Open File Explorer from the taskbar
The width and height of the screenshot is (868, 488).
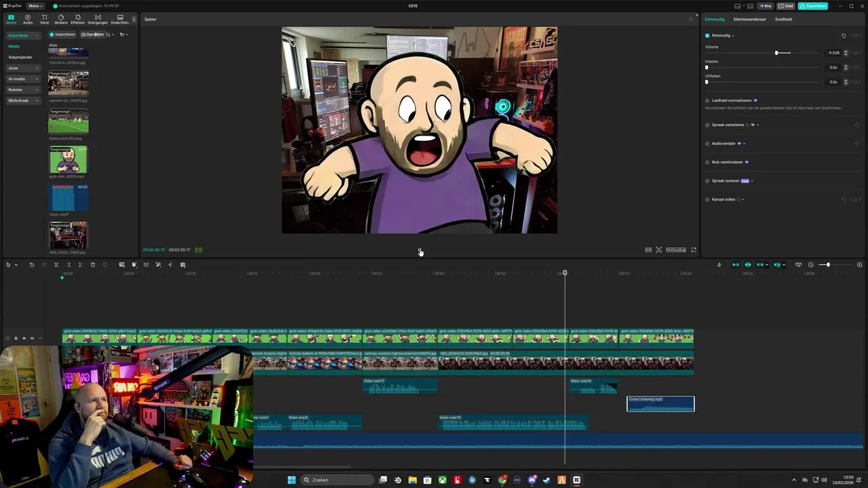click(x=412, y=480)
